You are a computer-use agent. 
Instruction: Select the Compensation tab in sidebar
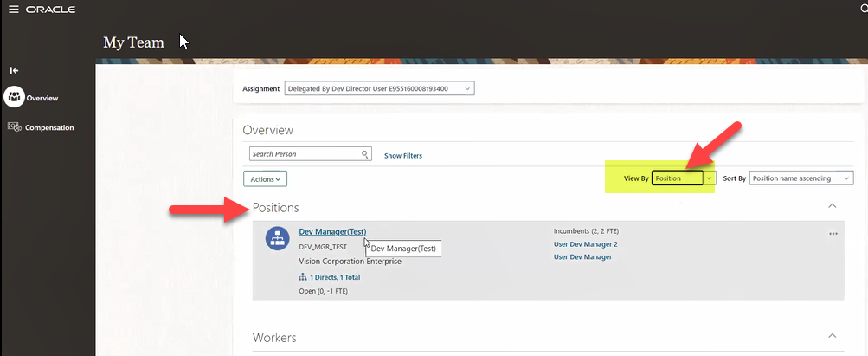click(x=49, y=128)
